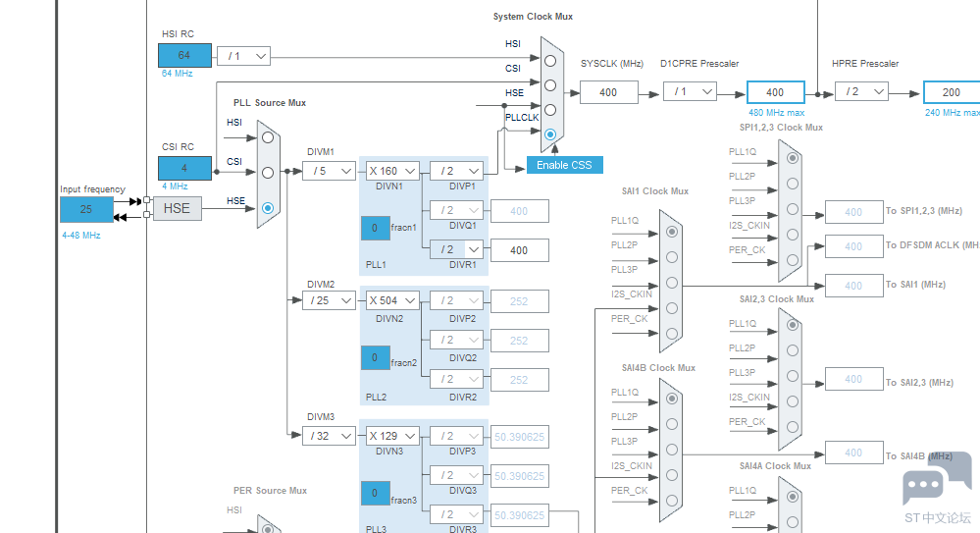Select PER_CK in SPI1,2,3 Clock Mux

pos(792,260)
